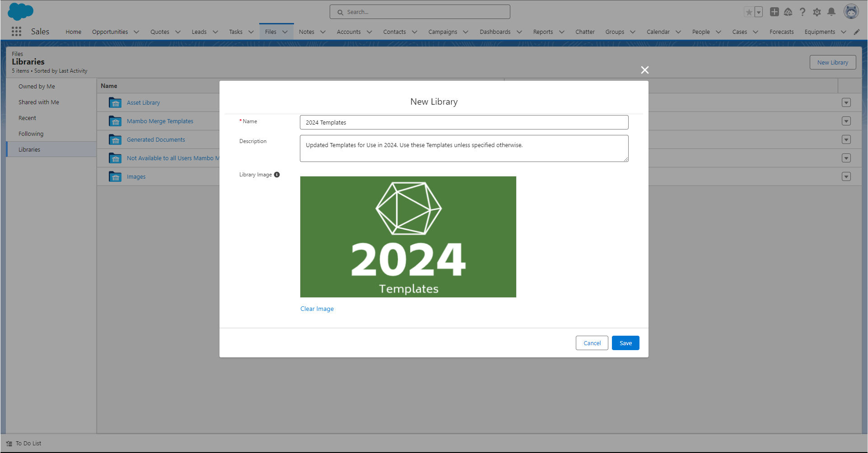Open the Forecasts tab
This screenshot has width=868, height=453.
pos(781,32)
